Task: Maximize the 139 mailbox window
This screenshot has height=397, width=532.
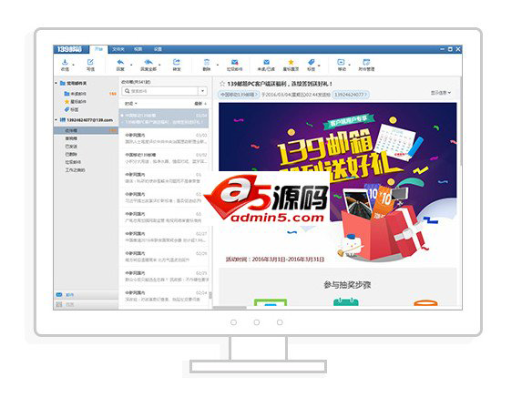Action: (450, 49)
